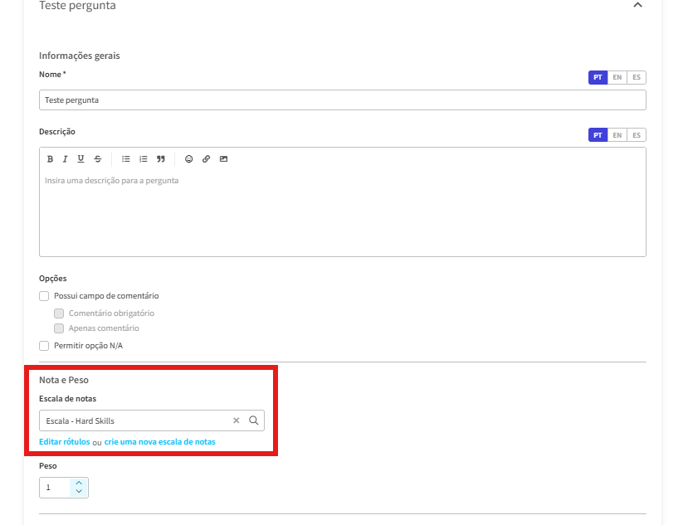Image resolution: width=688 pixels, height=525 pixels.
Task: Open emoji picker in description toolbar
Action: click(189, 159)
